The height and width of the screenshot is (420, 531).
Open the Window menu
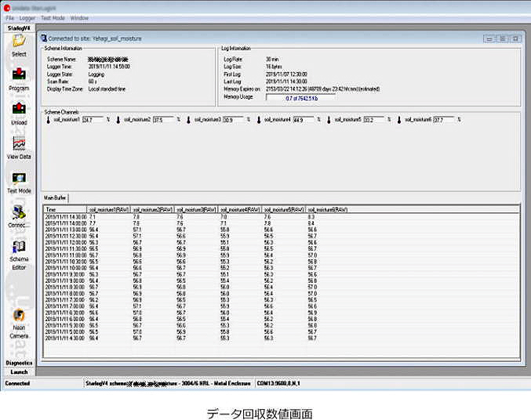point(79,16)
